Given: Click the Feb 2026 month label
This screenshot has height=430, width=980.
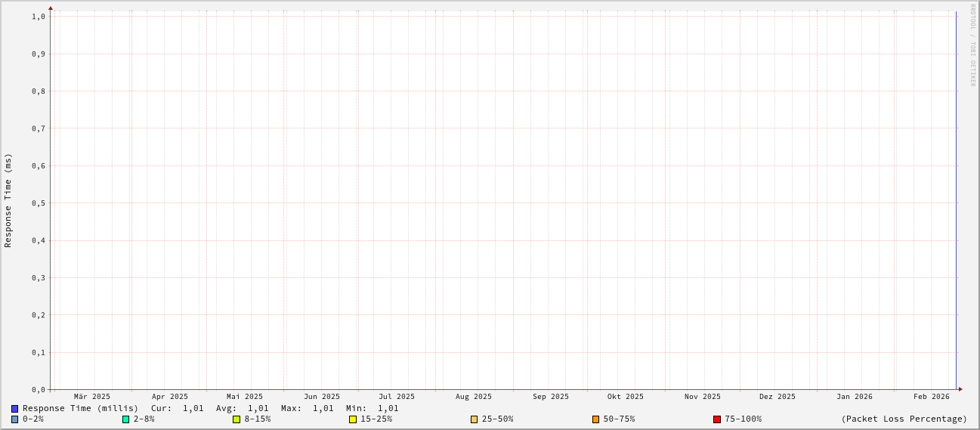Looking at the screenshot, I should 932,397.
